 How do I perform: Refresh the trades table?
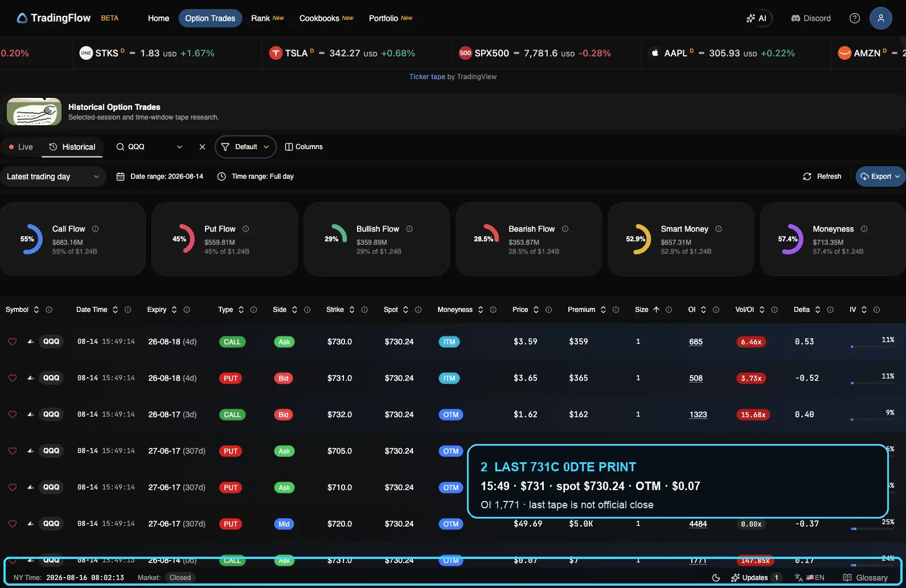point(822,176)
